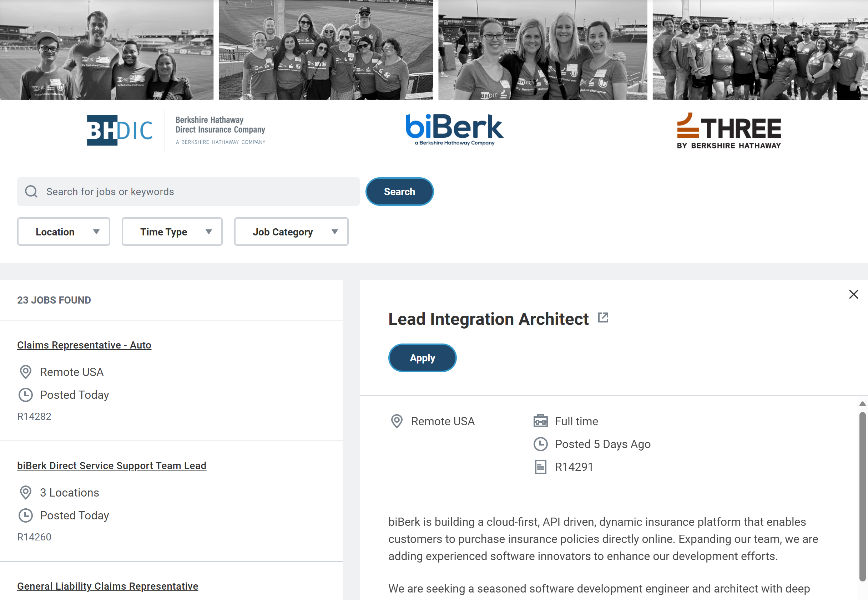Expand the Job Category dropdown
868x600 pixels.
(291, 232)
